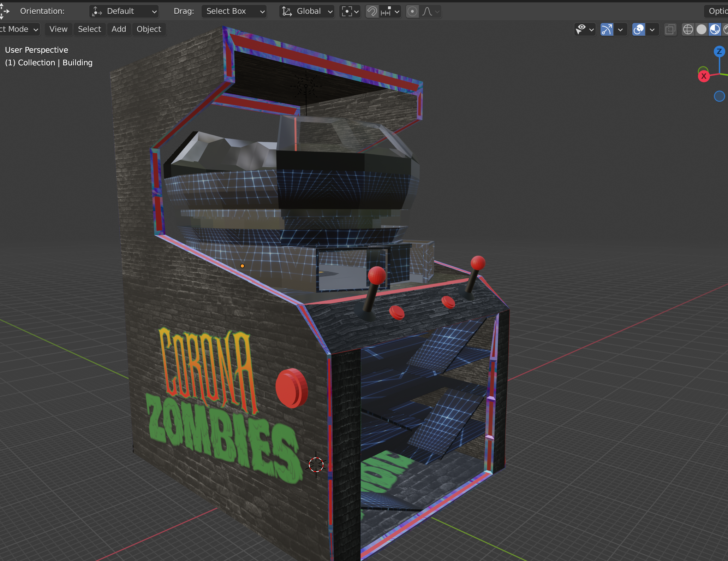728x561 pixels.
Task: Click the 3D cursor crosshair in viewport
Action: coord(316,465)
